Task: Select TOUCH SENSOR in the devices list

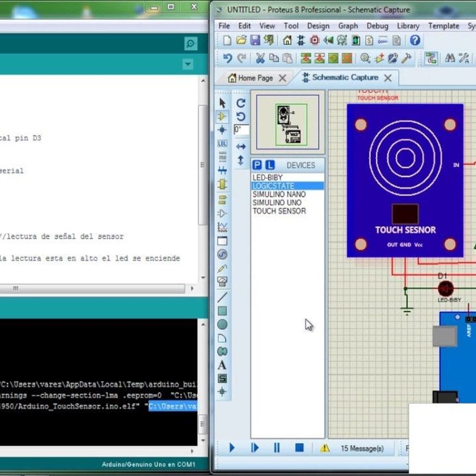Action: (x=279, y=211)
